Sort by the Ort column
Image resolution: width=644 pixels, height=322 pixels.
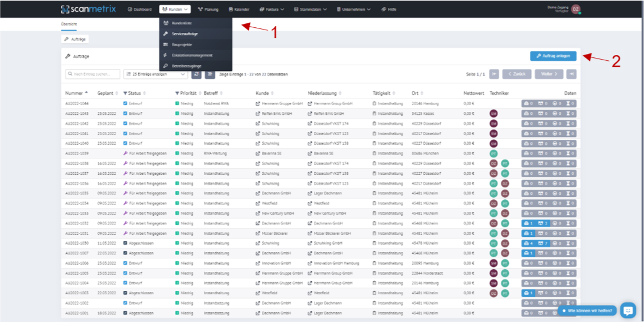coord(417,93)
